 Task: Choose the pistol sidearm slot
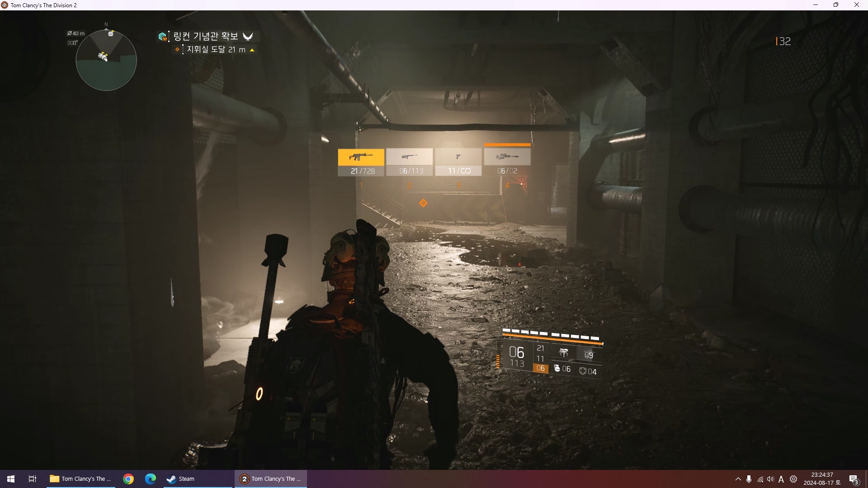coord(458,162)
